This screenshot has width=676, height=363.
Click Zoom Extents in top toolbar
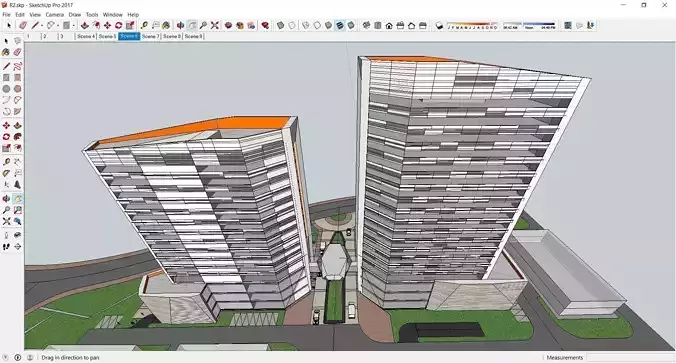pyautogui.click(x=215, y=25)
